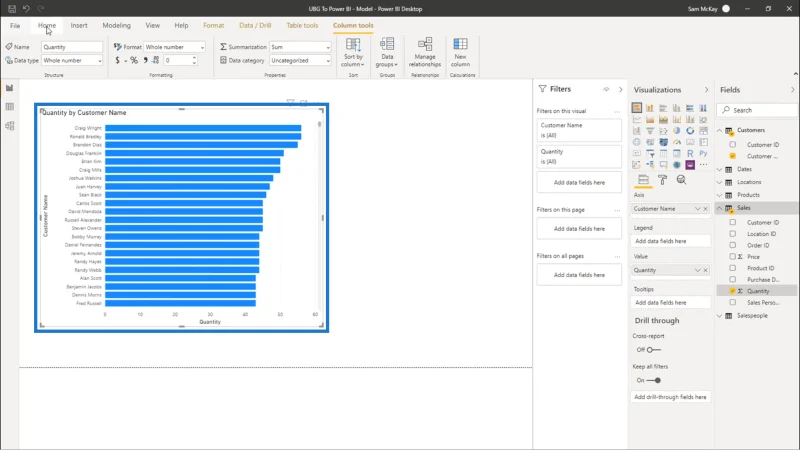Viewport: 800px width, 450px height.
Task: Expand the Dates table in Fields
Action: pos(719,169)
